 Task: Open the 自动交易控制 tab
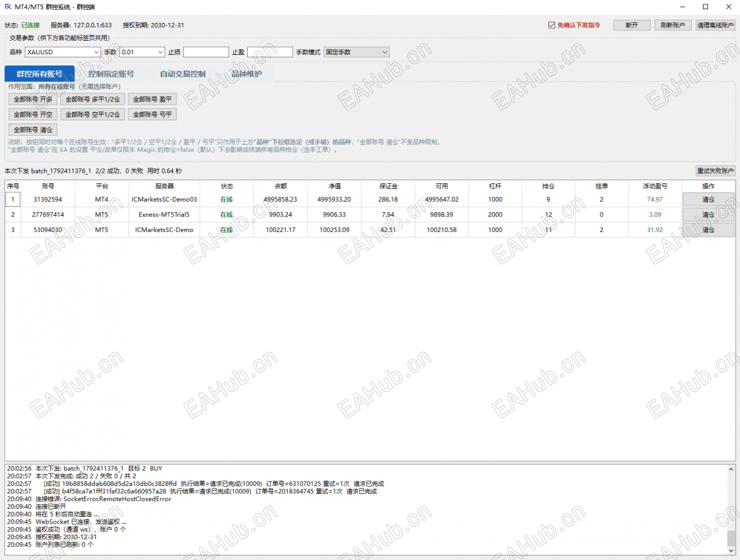(183, 74)
